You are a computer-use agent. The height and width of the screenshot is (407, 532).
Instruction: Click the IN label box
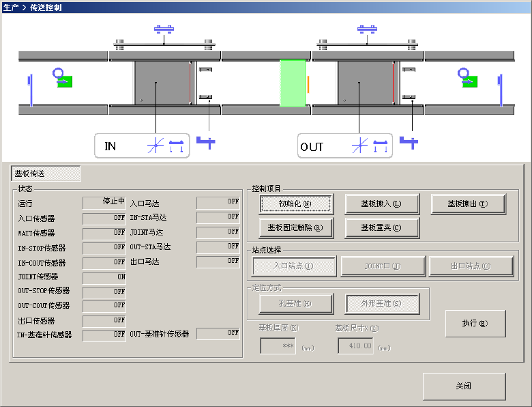[142, 145]
